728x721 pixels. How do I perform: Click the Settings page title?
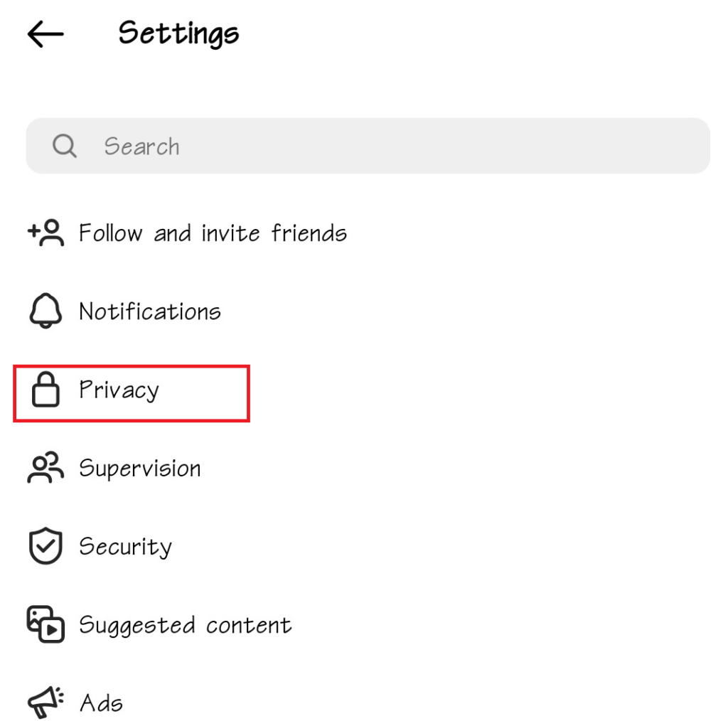coord(178,33)
